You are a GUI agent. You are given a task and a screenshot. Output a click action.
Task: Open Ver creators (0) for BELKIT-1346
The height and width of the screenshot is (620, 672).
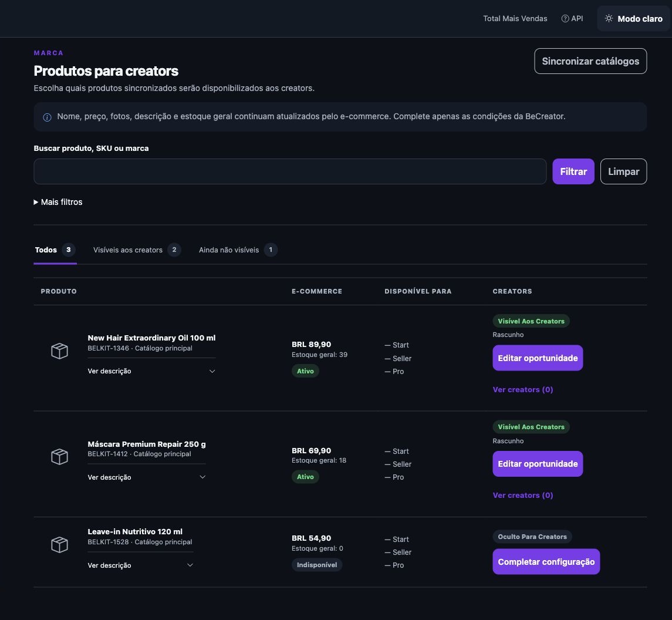[523, 390]
